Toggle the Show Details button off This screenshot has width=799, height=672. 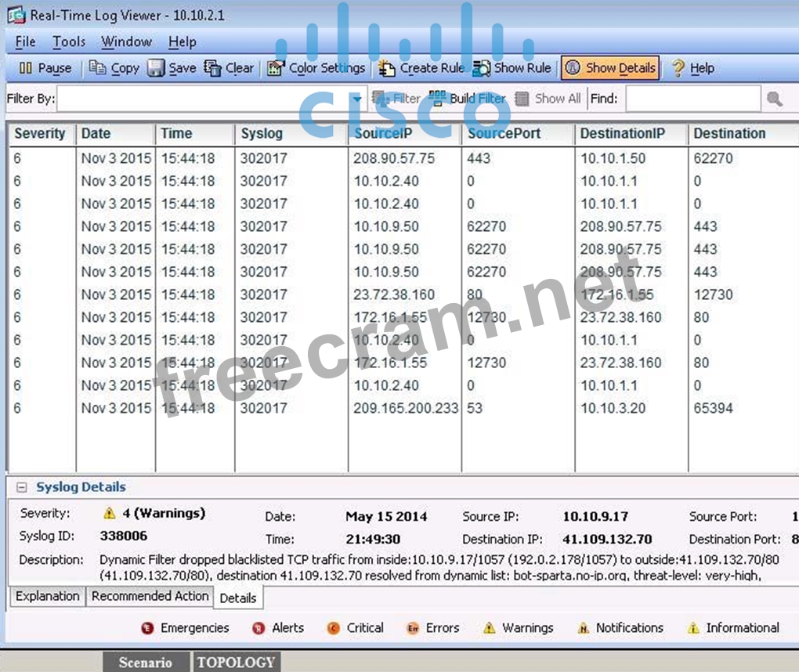(610, 68)
